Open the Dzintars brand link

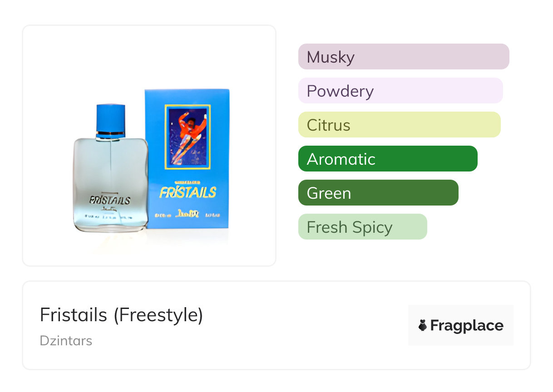pos(66,341)
